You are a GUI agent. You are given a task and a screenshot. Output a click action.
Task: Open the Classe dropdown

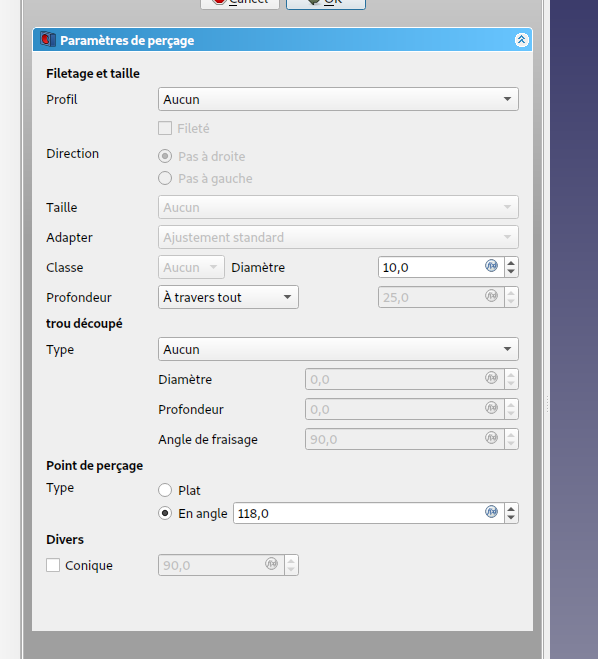coord(191,267)
